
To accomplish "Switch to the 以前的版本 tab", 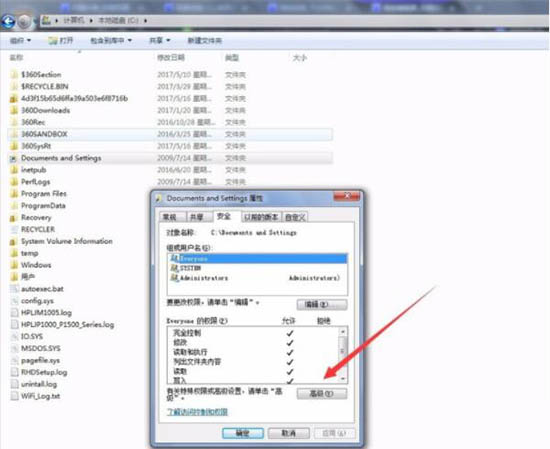I will point(261,217).
